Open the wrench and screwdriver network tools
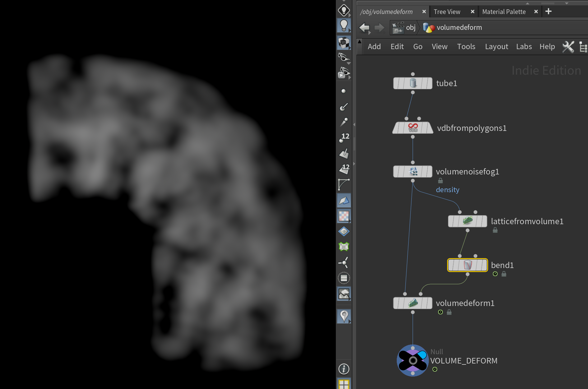588x389 pixels. [568, 47]
